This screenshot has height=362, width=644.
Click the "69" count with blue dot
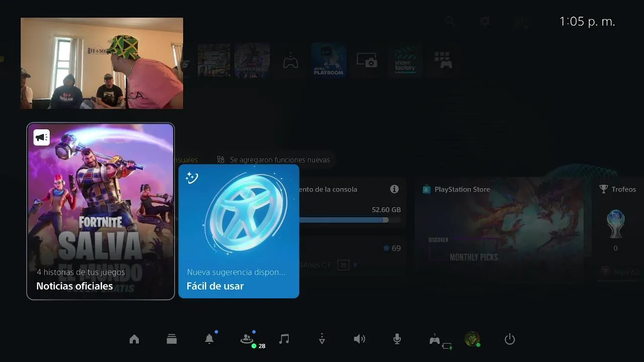coord(392,248)
